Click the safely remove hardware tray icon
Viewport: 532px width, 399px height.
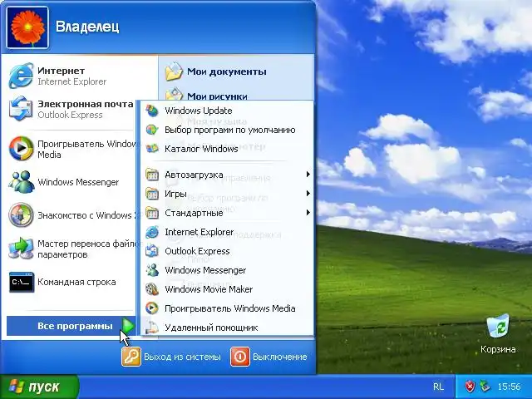click(x=485, y=387)
